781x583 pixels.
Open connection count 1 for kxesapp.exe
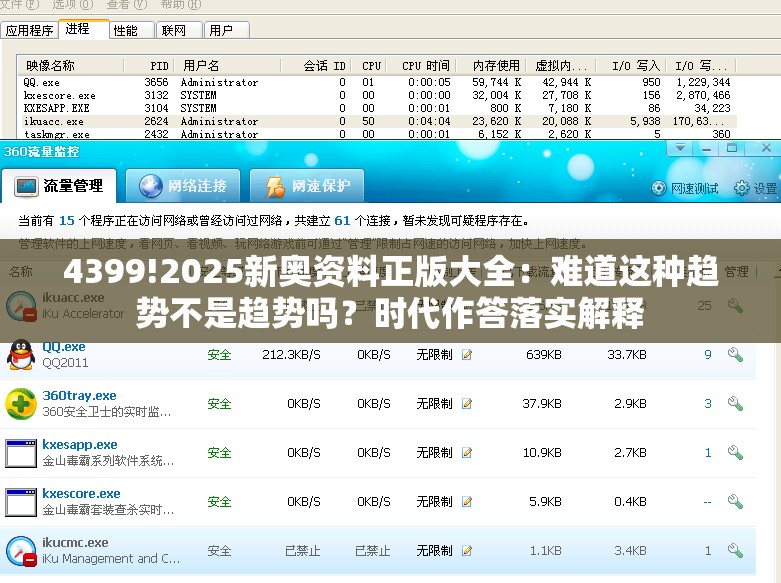(708, 452)
